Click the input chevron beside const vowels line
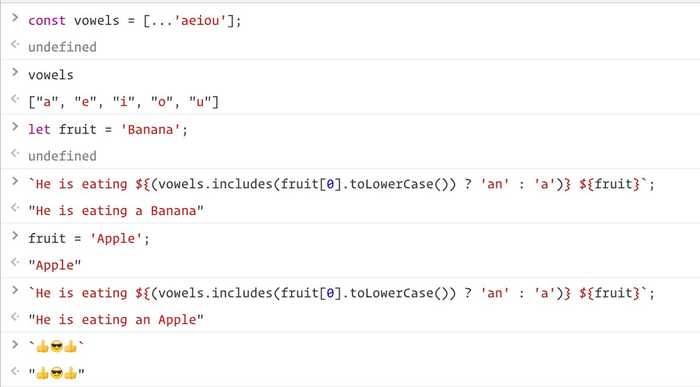Viewport: 700px width, 387px height. pyautogui.click(x=15, y=18)
